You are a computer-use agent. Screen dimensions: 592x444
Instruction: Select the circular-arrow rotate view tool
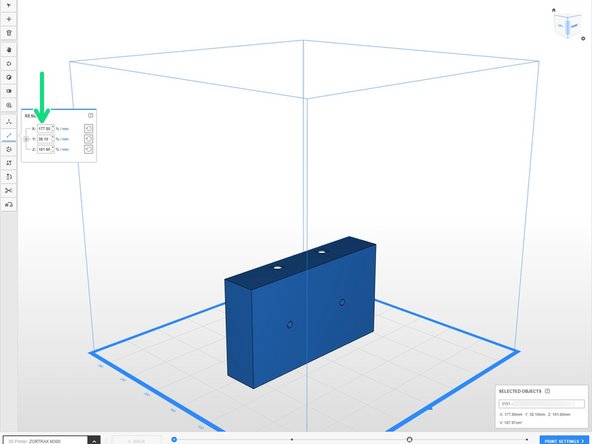(9, 63)
